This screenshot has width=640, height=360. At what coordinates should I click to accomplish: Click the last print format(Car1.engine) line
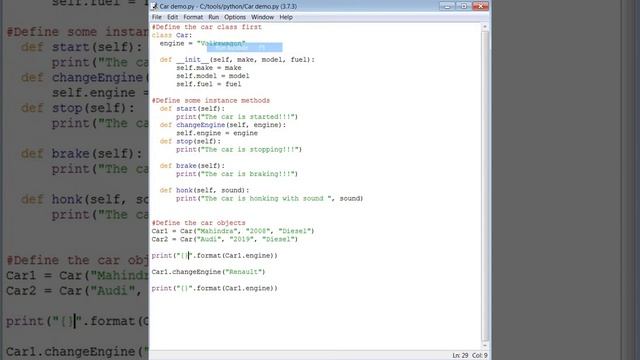[x=215, y=288]
